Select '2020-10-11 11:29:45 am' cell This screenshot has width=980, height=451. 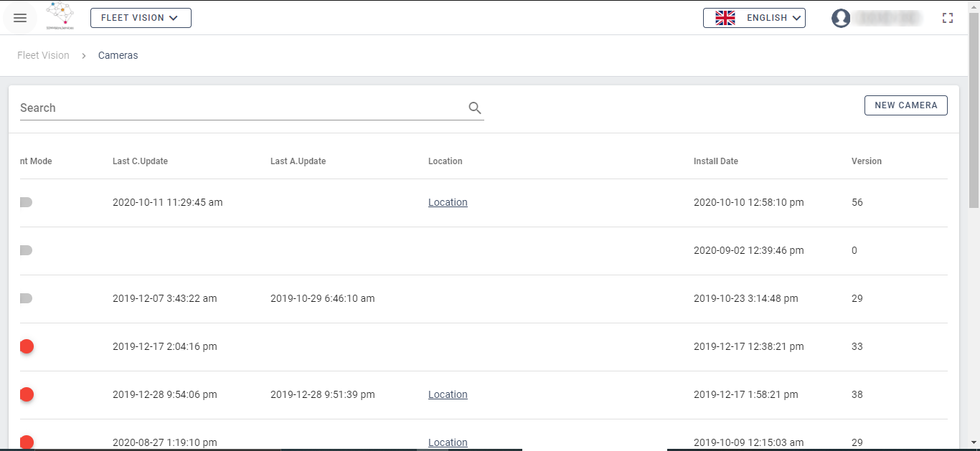pyautogui.click(x=168, y=202)
